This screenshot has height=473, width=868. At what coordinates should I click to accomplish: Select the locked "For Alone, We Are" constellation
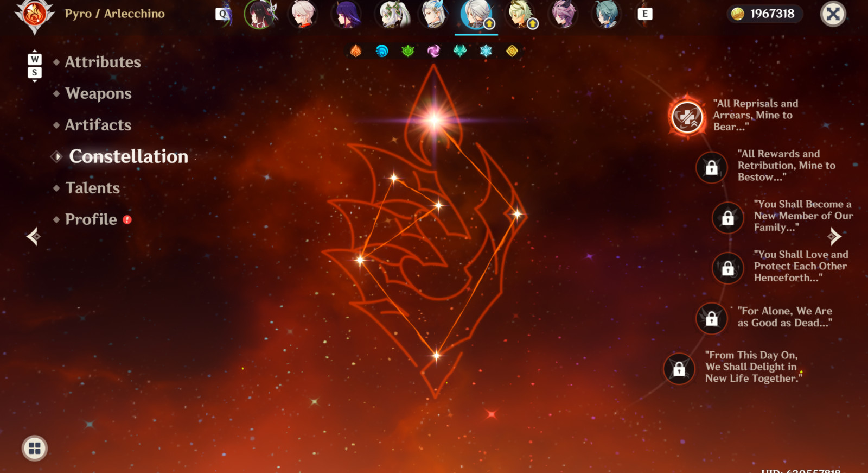712,318
